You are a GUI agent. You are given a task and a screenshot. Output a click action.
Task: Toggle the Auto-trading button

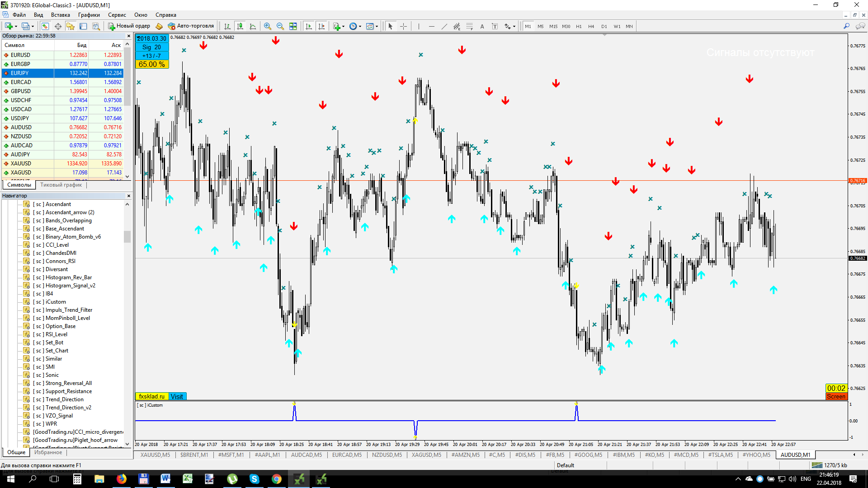(190, 26)
